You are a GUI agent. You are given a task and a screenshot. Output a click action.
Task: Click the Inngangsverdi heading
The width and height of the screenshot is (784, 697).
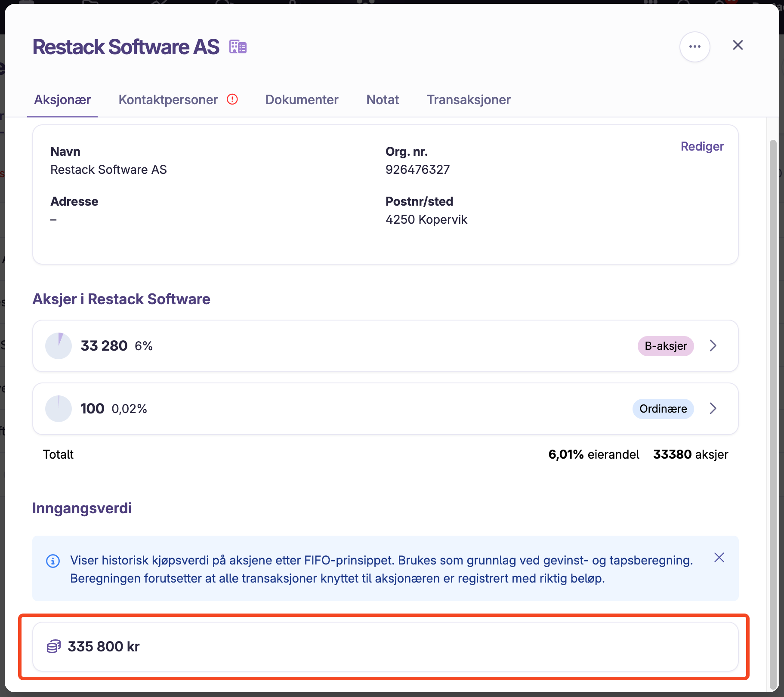[82, 508]
